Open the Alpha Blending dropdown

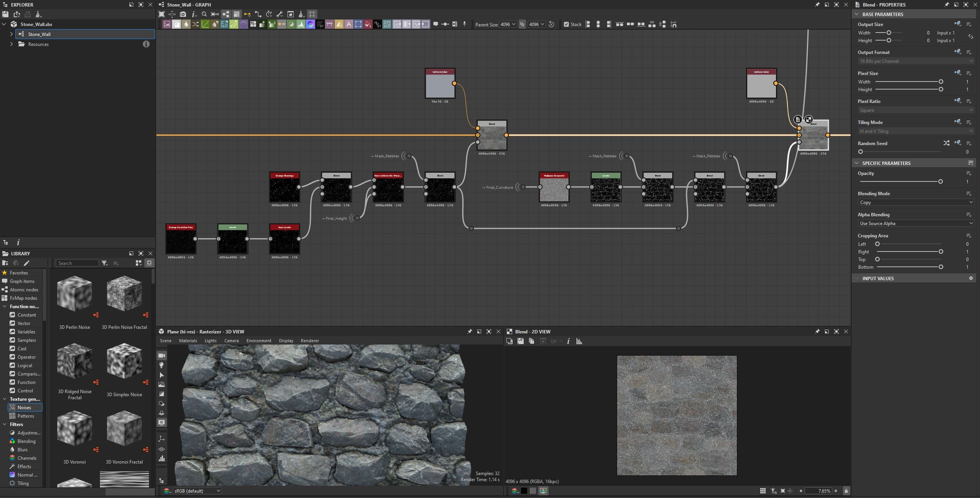pyautogui.click(x=916, y=224)
